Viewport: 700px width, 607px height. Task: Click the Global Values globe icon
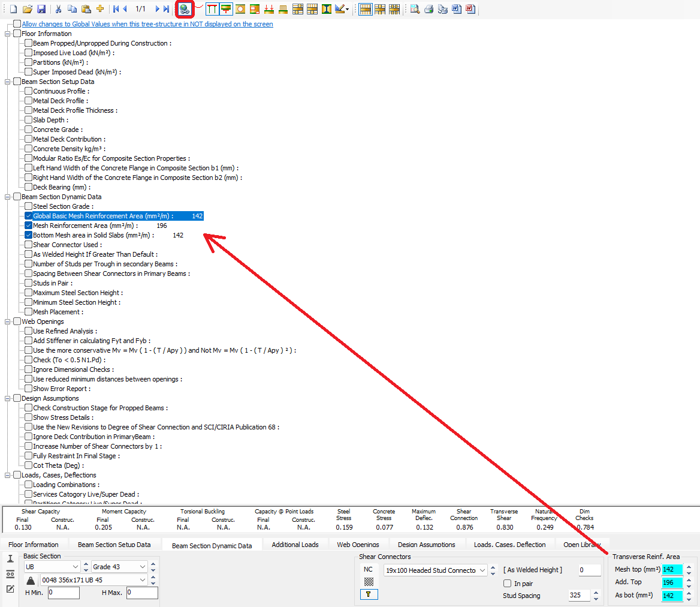(x=185, y=9)
